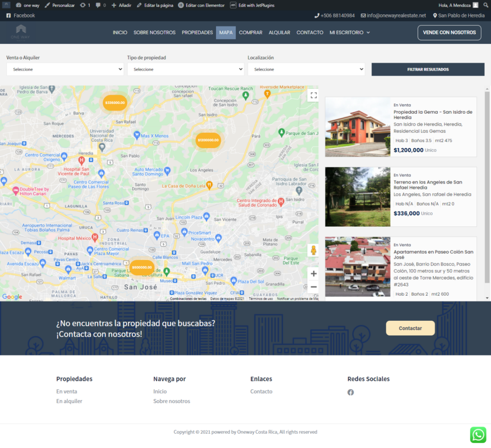
Task: Click Editar la página in admin bar
Action: click(155, 5)
